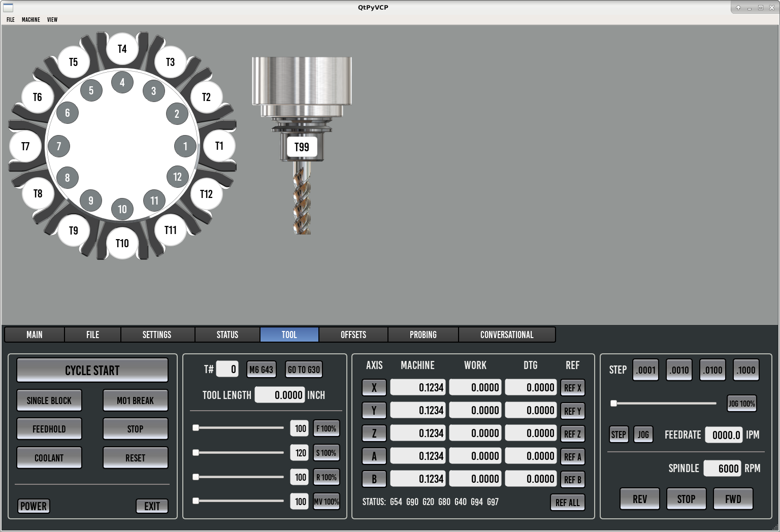Turn on the Coolant toggle
780x532 pixels.
pos(49,458)
